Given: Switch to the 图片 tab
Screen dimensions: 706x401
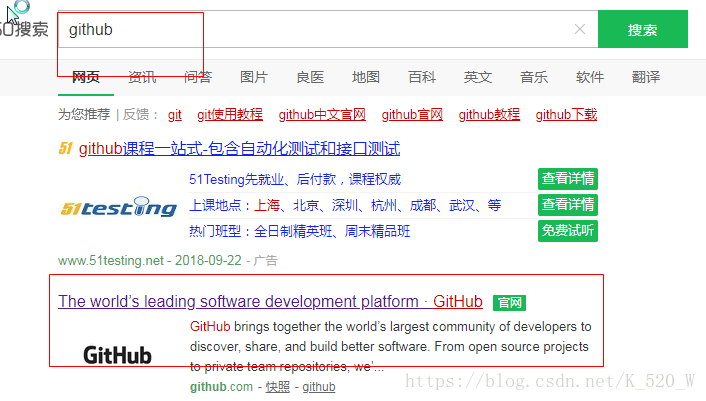Looking at the screenshot, I should click(253, 77).
